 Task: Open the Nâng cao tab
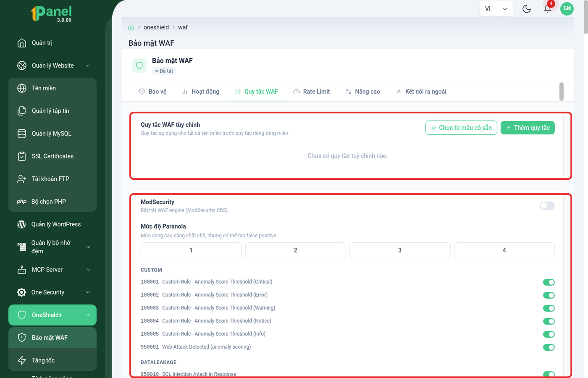(x=363, y=92)
